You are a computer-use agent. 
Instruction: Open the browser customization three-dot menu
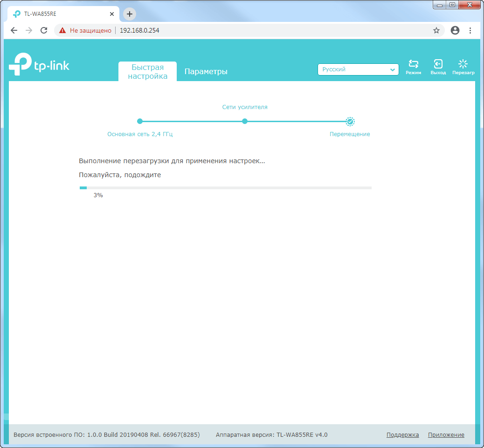(470, 30)
